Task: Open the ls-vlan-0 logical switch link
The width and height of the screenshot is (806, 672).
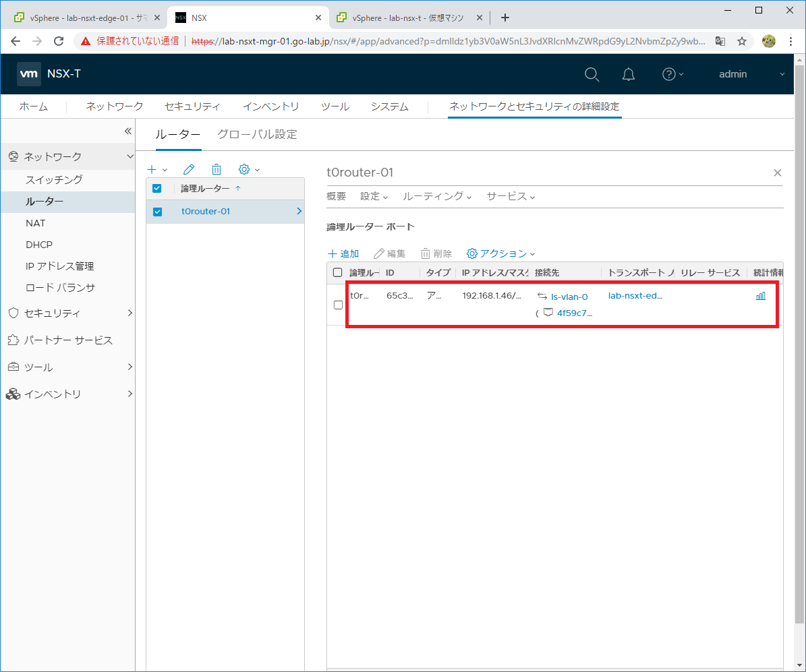Action: pyautogui.click(x=569, y=297)
